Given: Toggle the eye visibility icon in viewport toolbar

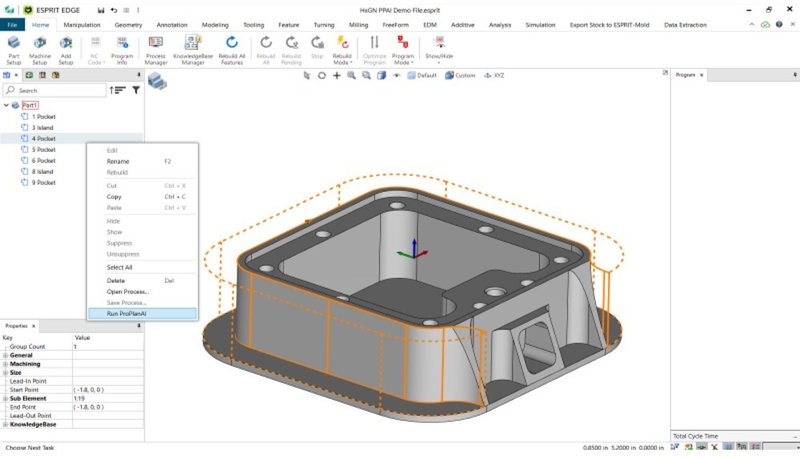Looking at the screenshot, I should point(396,75).
